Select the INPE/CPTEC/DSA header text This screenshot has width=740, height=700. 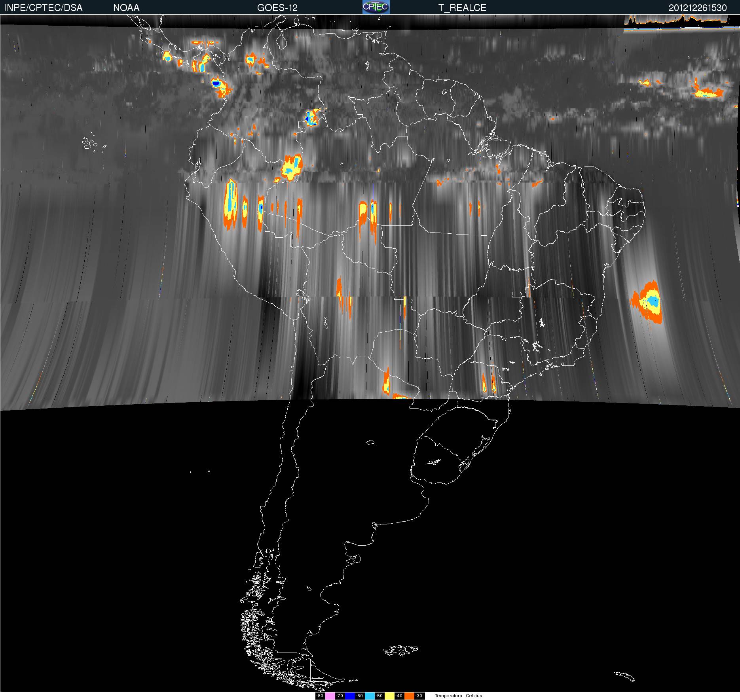pos(44,8)
